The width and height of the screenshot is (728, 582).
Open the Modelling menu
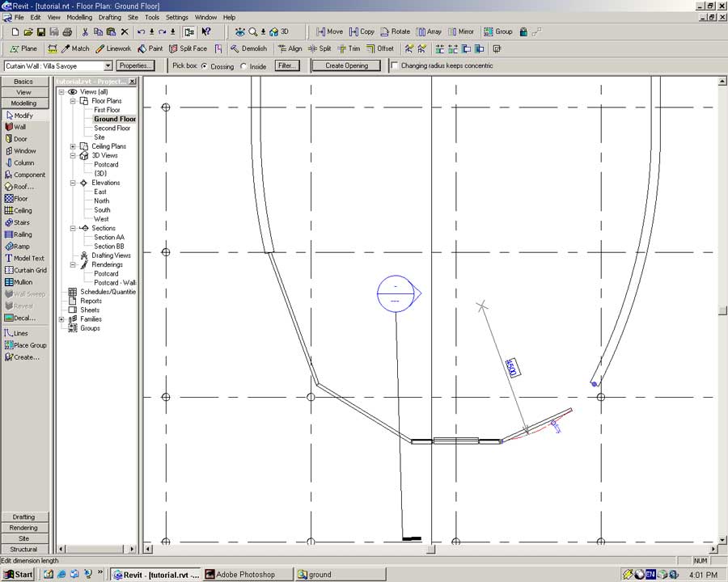[79, 17]
